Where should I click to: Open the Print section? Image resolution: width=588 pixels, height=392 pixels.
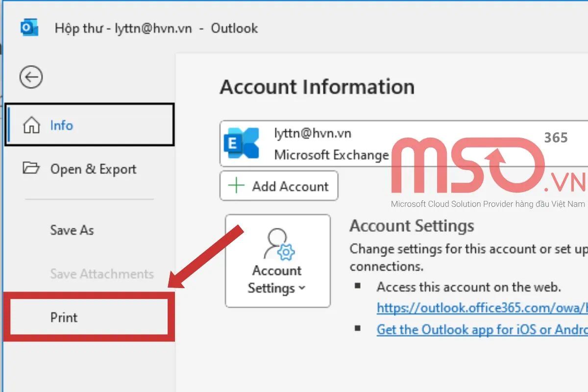[x=63, y=318]
